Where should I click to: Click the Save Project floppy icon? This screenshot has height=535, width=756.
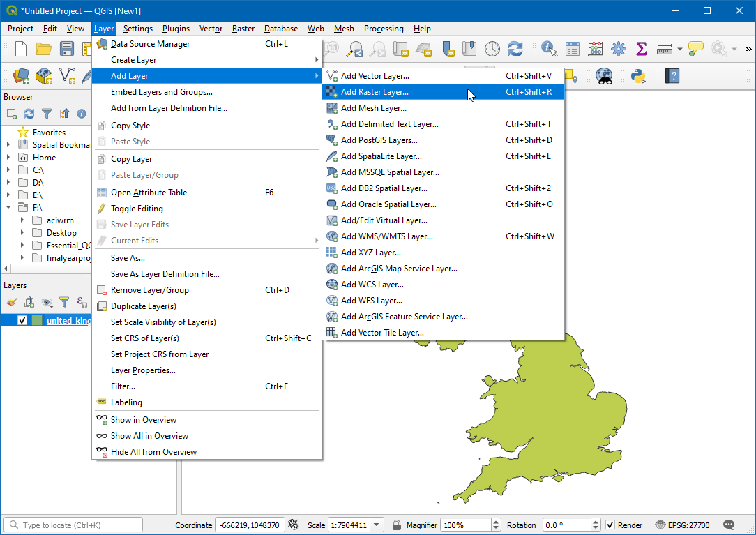[67, 49]
